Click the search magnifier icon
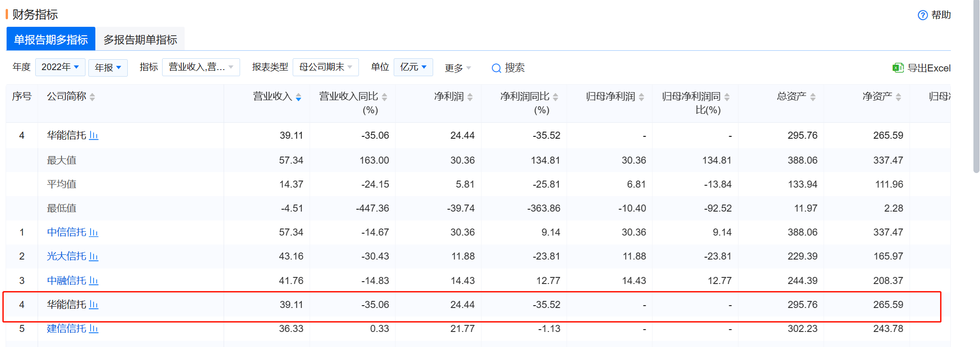 (x=496, y=68)
